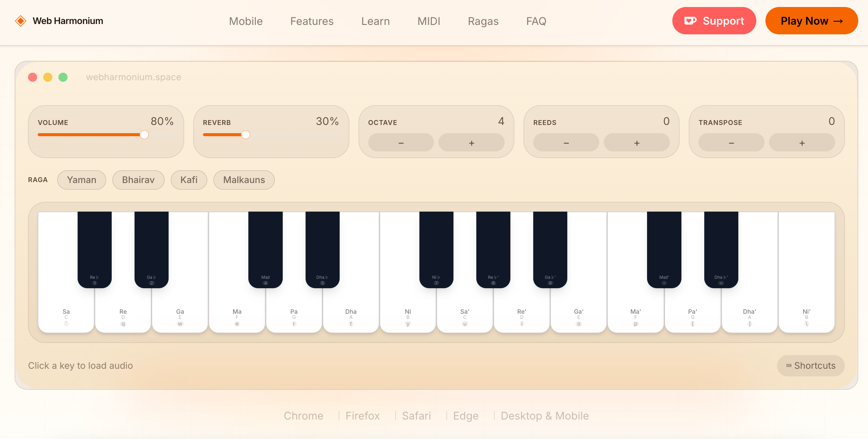The image size is (868, 439).
Task: Add a reed with Reeds plus
Action: (x=636, y=143)
